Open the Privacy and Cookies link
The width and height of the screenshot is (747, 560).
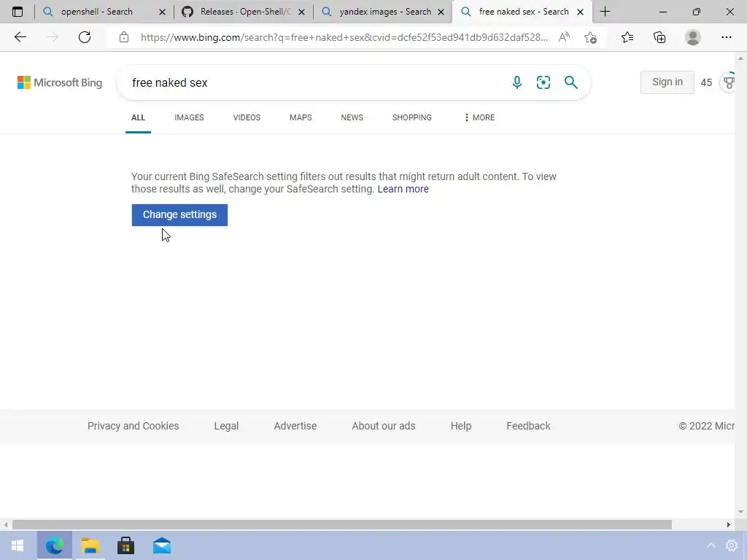[133, 426]
